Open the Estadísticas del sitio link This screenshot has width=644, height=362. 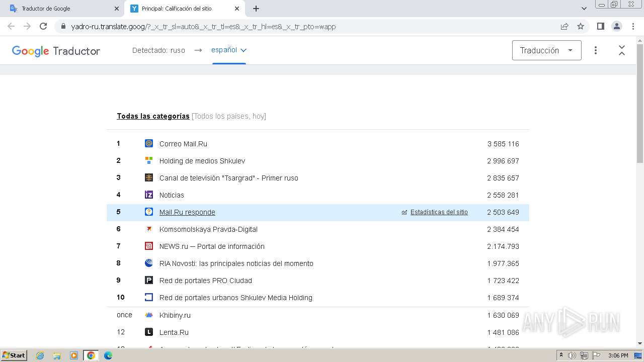click(x=439, y=212)
